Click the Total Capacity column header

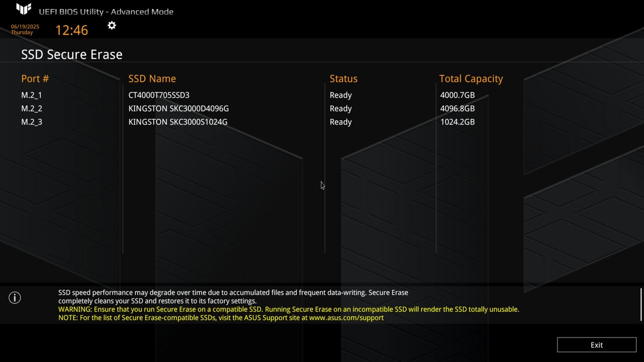coord(471,78)
